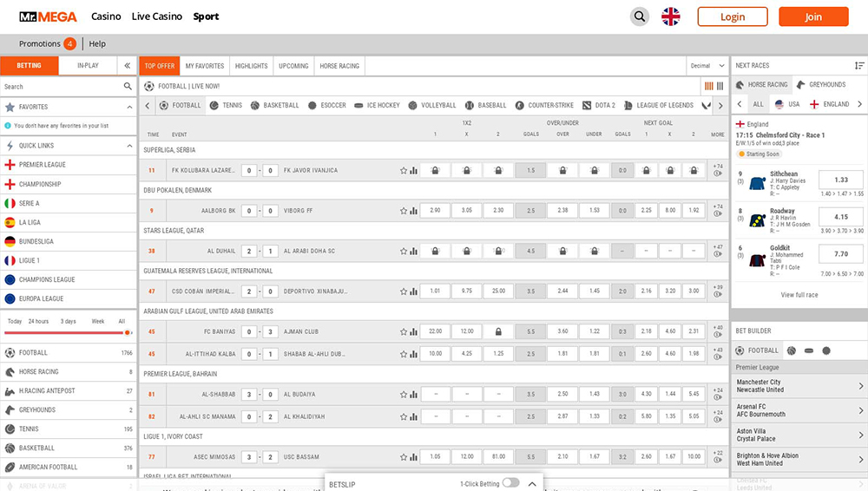Click the Login button
The image size is (868, 491).
click(733, 16)
